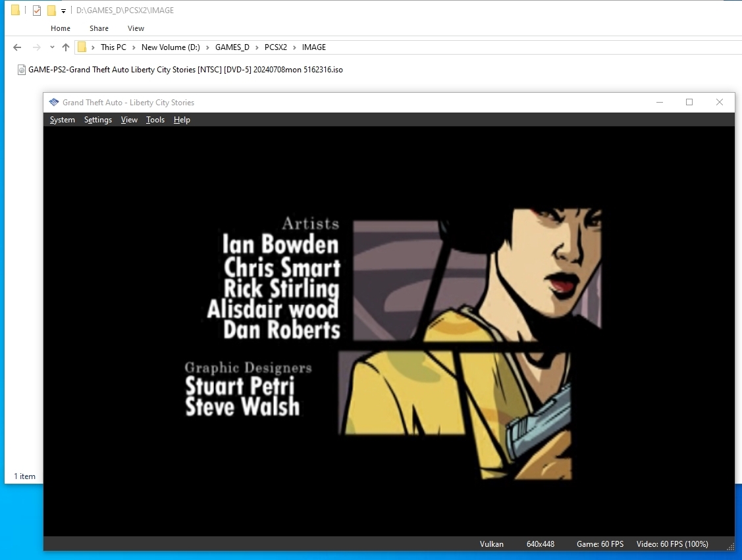
Task: Expand chevron after GAMES_D breadcrumb
Action: 257,47
